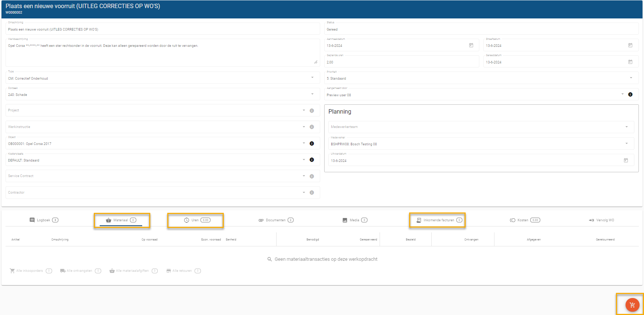This screenshot has height=315, width=644.
Task: Show info for Object Opel Corsa 2017
Action: click(x=312, y=143)
